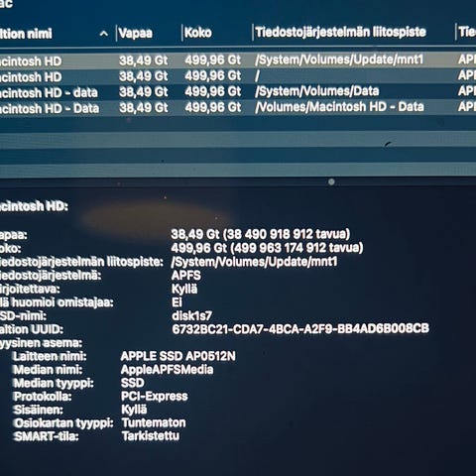This screenshot has height=476, width=476.
Task: Click the UUID 6732BC21-CDA7-4BCA-A2F9-BB4AD6B008CB
Action: coord(300,328)
